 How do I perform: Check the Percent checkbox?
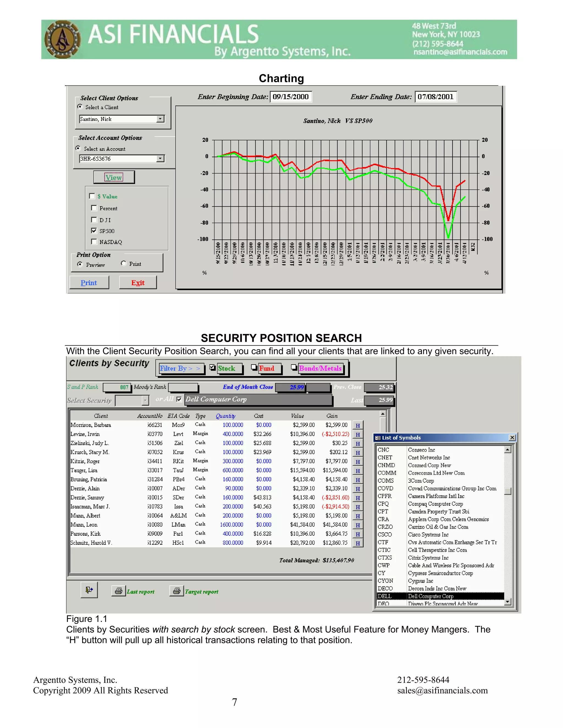click(x=94, y=208)
